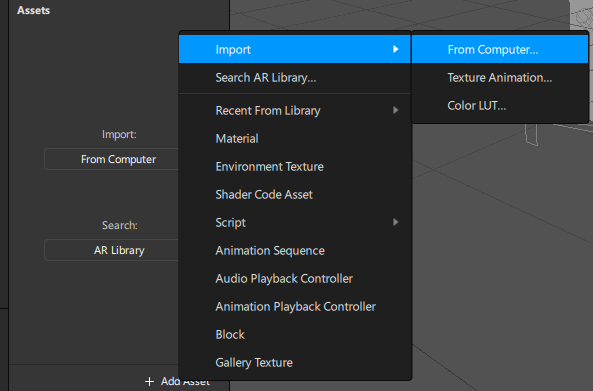Viewport: 593px width, 391px height.
Task: Click the From Computer button in Assets panel
Action: tap(112, 159)
